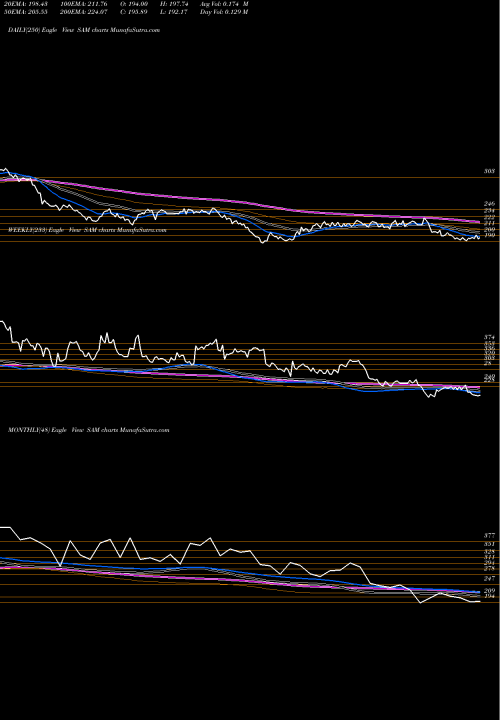Click the WEEKLY Eagle View chart title

[87, 230]
